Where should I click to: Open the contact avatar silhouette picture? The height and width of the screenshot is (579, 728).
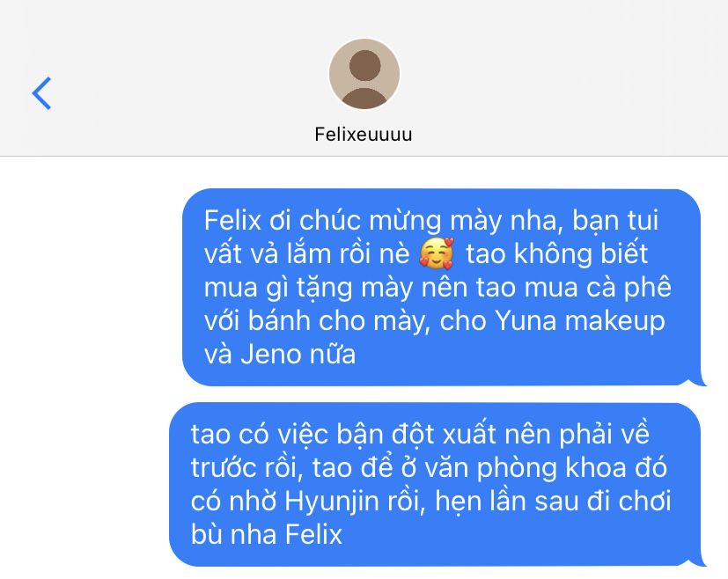pyautogui.click(x=364, y=74)
